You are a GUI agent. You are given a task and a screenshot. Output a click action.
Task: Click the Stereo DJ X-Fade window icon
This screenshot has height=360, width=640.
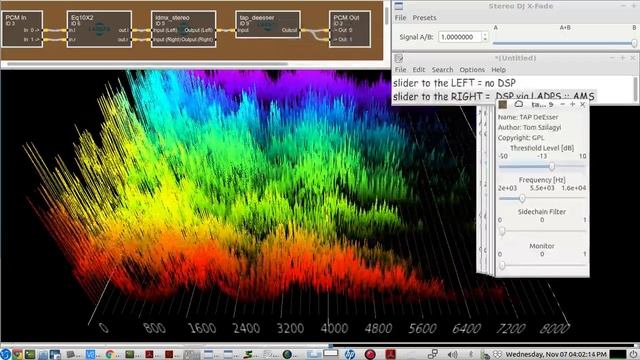tap(399, 6)
